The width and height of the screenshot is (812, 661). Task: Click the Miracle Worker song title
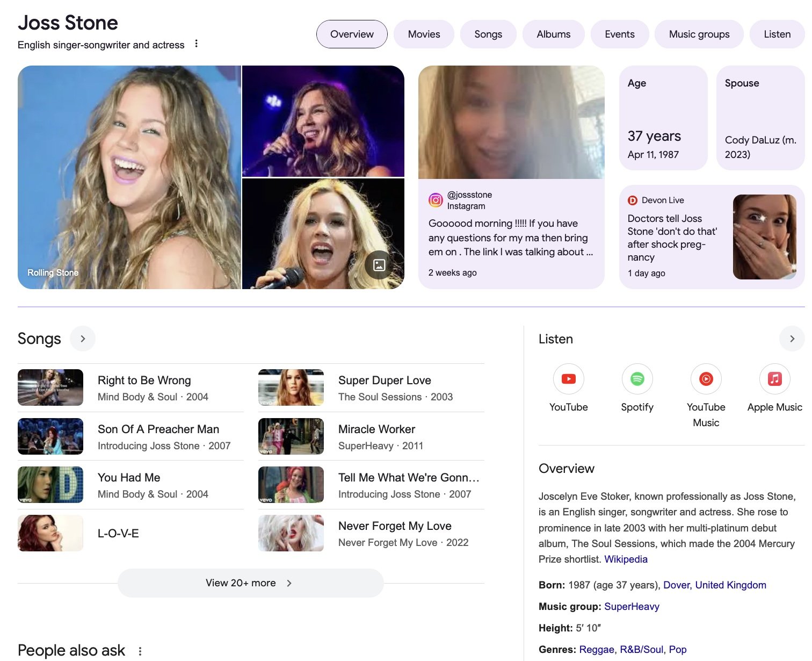coord(376,429)
